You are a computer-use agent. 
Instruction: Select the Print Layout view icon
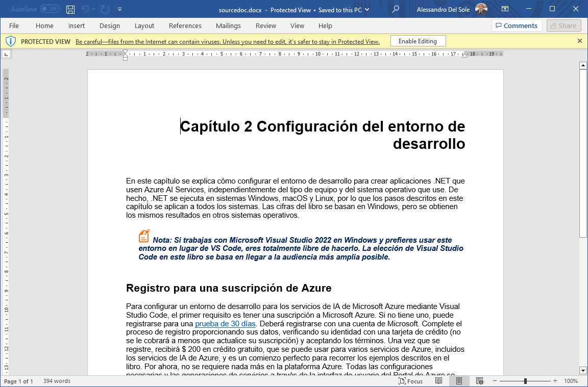pyautogui.click(x=458, y=381)
